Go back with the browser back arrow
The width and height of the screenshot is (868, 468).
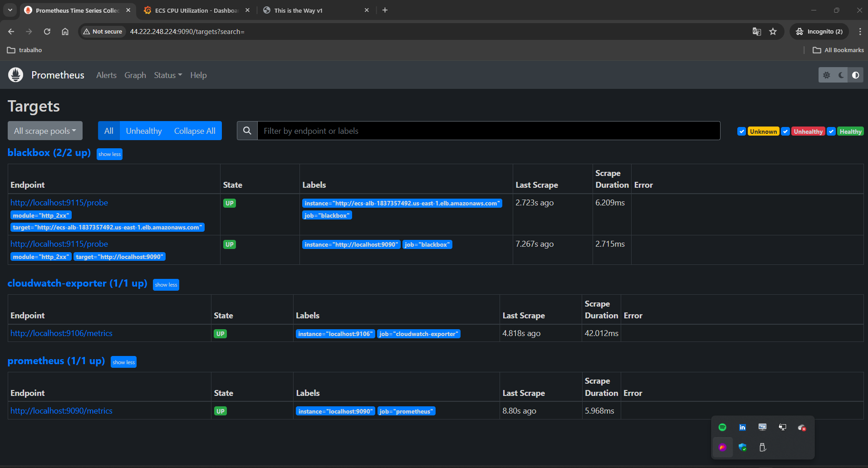click(11, 31)
